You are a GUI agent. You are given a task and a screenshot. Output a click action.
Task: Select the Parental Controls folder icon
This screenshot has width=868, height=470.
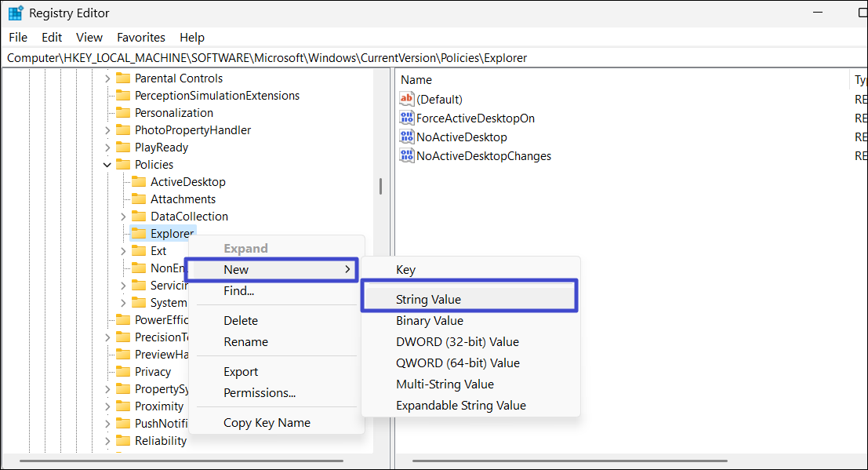(122, 78)
